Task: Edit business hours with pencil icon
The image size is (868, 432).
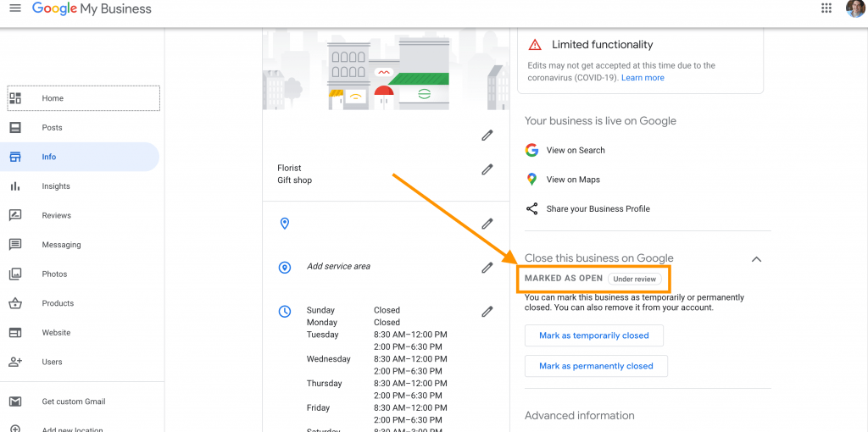Action: pyautogui.click(x=487, y=312)
